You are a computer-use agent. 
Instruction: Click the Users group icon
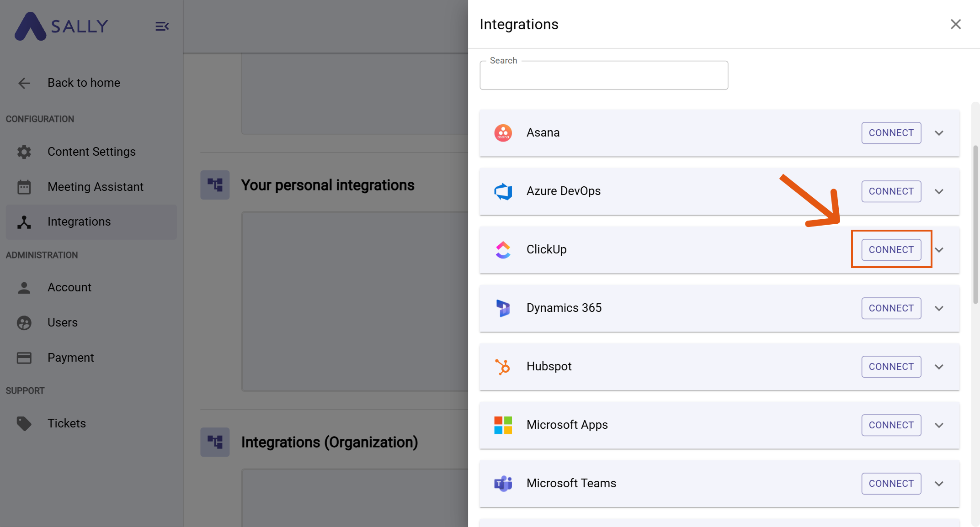(24, 323)
